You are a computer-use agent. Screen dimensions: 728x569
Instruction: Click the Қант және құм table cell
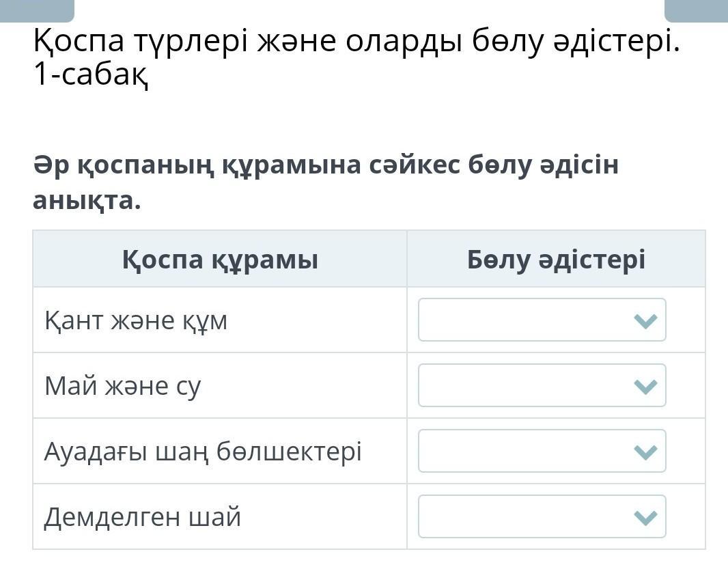point(220,320)
